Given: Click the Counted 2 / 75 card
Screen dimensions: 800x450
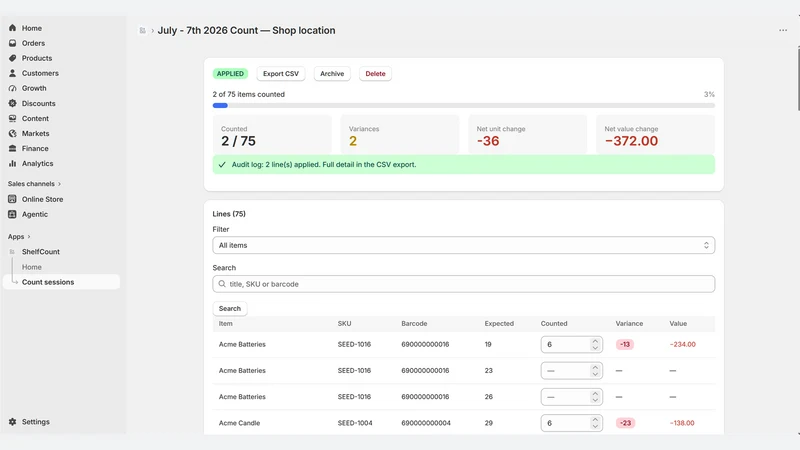Looking at the screenshot, I should pos(272,135).
